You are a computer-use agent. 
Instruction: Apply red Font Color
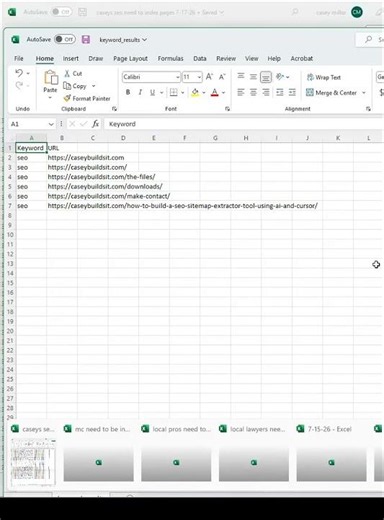215,92
